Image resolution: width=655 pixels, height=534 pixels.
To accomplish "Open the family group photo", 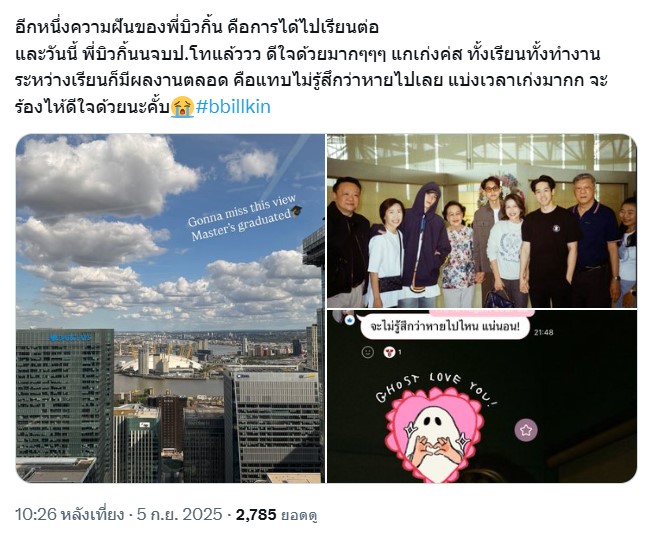I will click(x=482, y=221).
